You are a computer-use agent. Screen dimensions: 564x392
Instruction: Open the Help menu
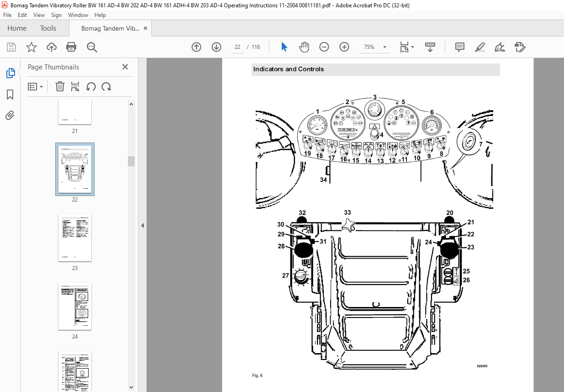point(100,15)
